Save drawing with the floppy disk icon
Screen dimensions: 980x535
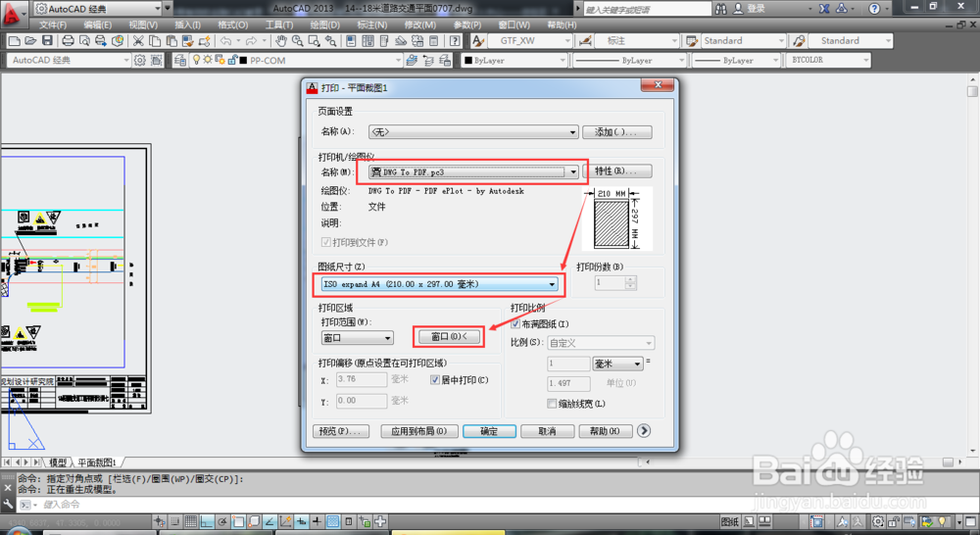(47, 40)
